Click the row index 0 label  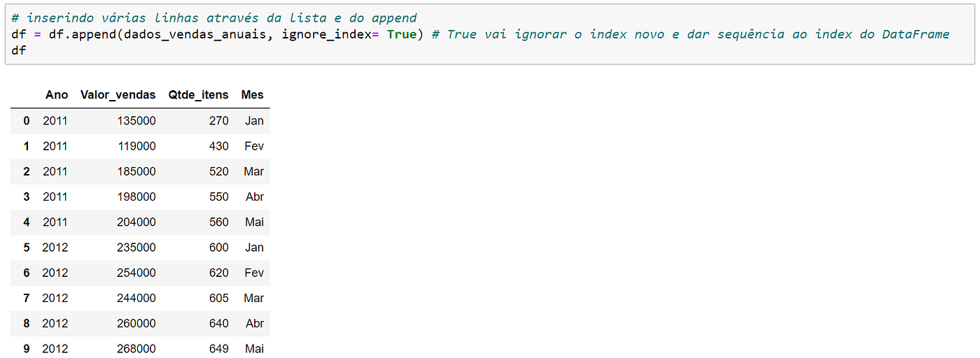(27, 121)
